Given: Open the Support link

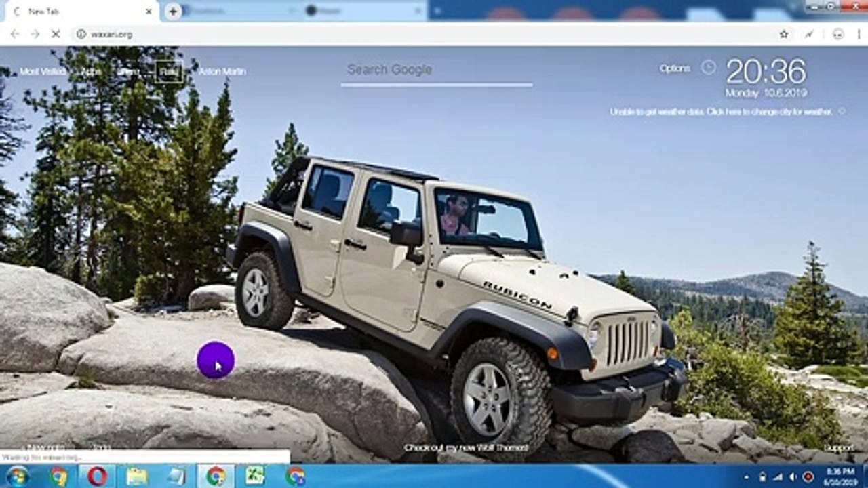Looking at the screenshot, I should point(839,448).
